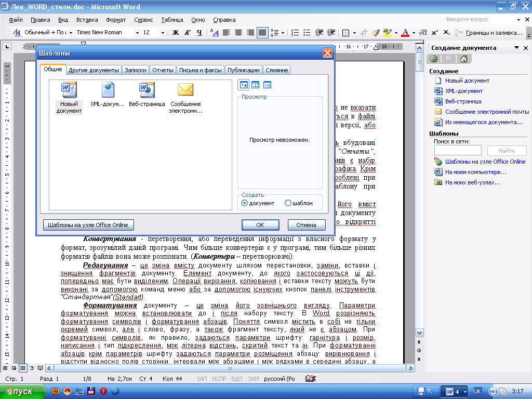The width and height of the screenshot is (532, 399).
Task: Click the Отмена button
Action: pos(307,225)
